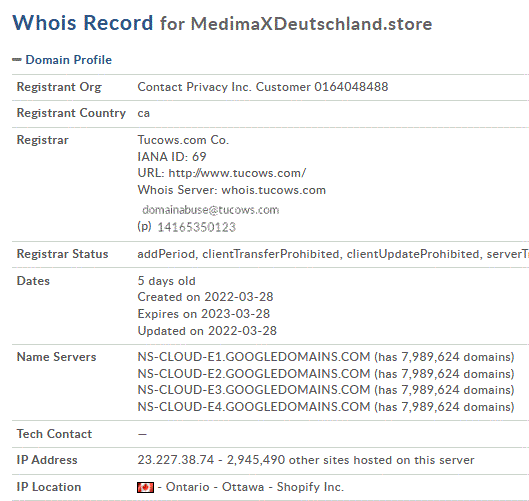Select the Tucows.com Co. registrar name
Image resolution: width=529 pixels, height=501 pixels.
[183, 140]
